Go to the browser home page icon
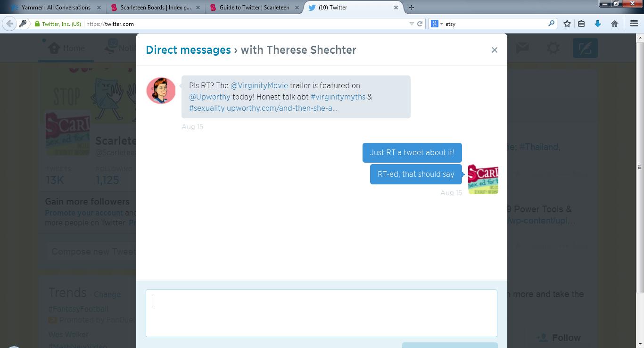 (615, 24)
